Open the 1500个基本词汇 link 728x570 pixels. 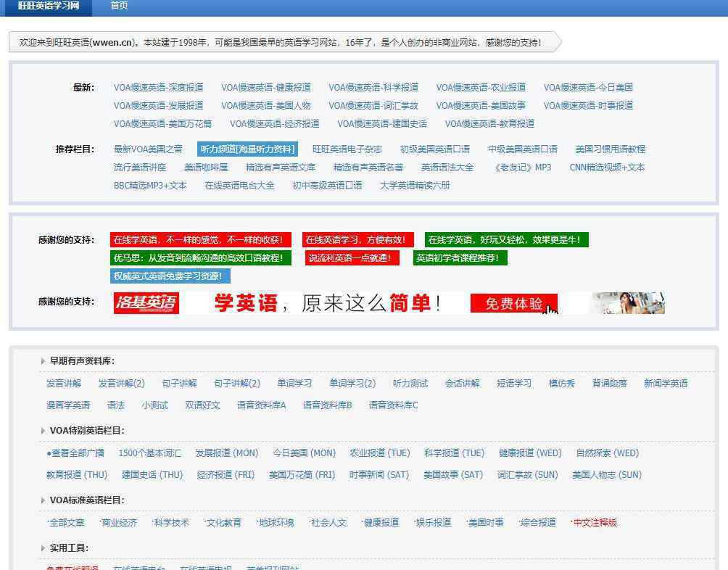pos(149,453)
